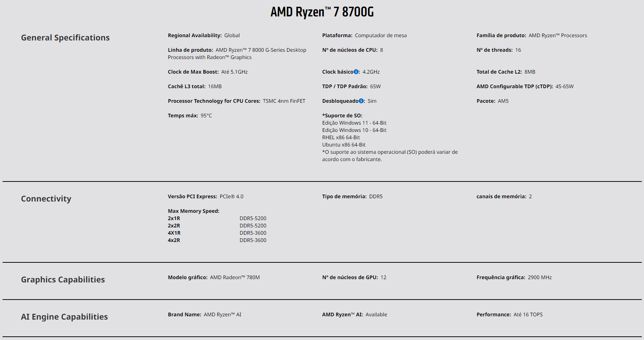
Task: Click the Versão PCI Express PCIe 4.0 entry
Action: tap(206, 196)
